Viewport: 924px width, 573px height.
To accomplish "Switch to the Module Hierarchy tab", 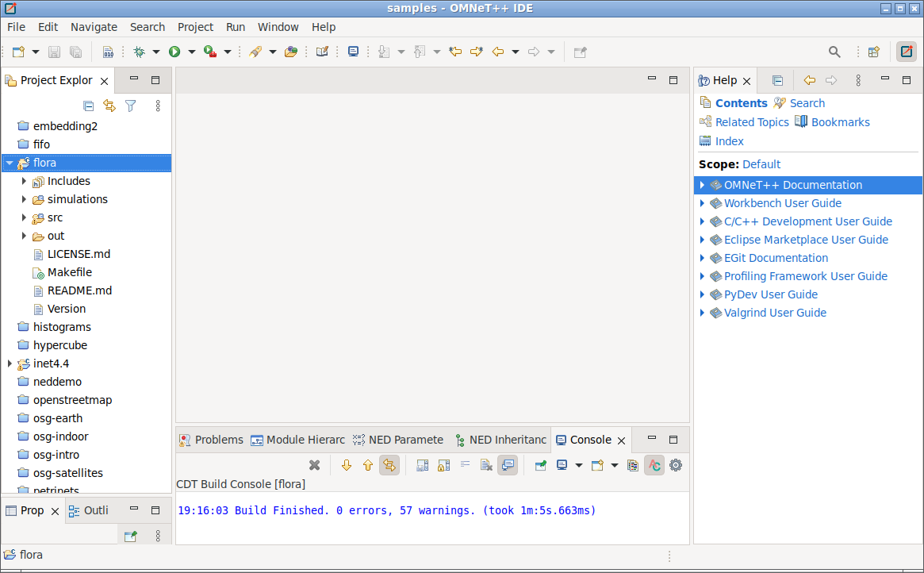I will click(x=297, y=440).
